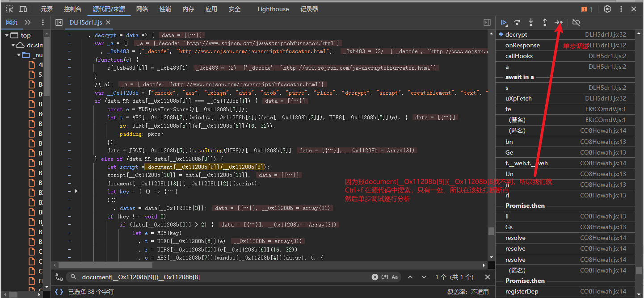Viewport: 644px width, 298px height.
Task: Open CO8Howah.js:13 link beside bn
Action: [603, 142]
